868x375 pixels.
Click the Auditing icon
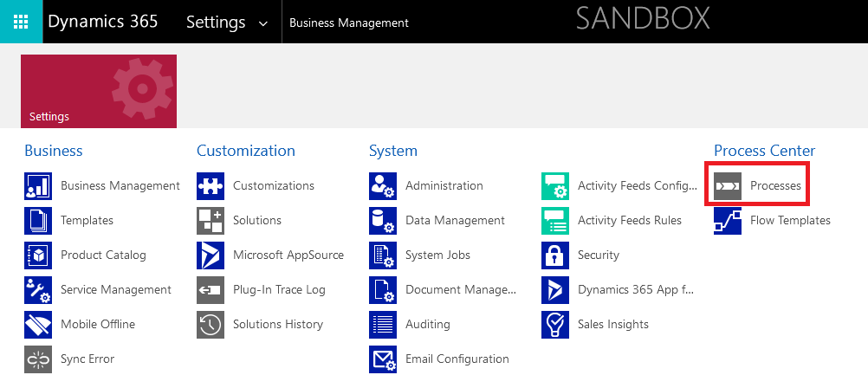point(383,325)
